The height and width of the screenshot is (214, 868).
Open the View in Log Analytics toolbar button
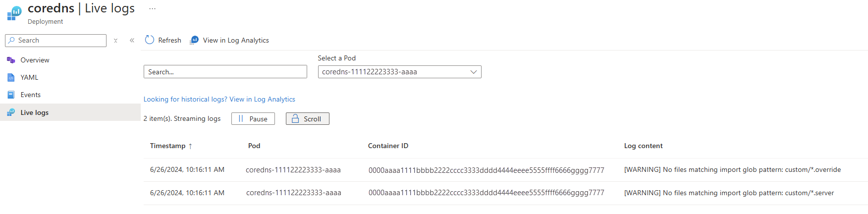229,40
